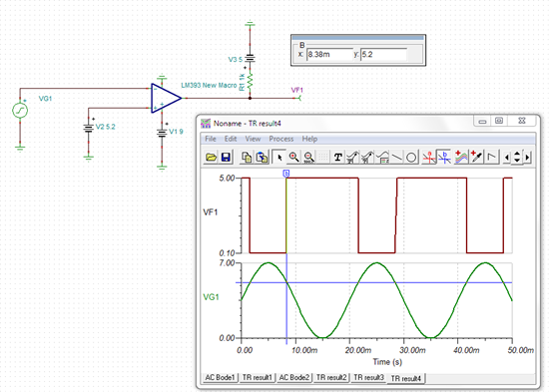Toggle cursor A in the toolbar
The image size is (549, 392).
pyautogui.click(x=429, y=158)
